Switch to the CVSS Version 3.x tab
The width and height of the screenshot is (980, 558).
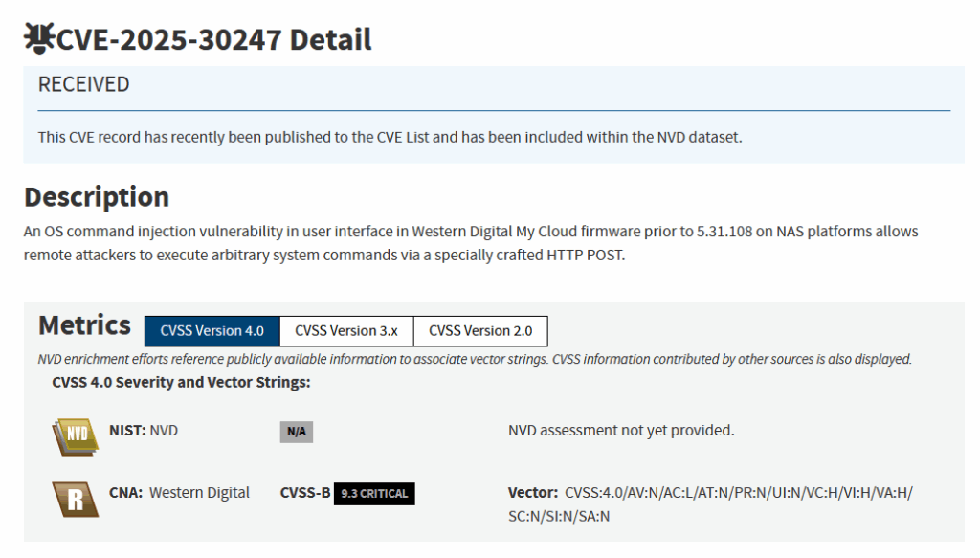pos(346,331)
